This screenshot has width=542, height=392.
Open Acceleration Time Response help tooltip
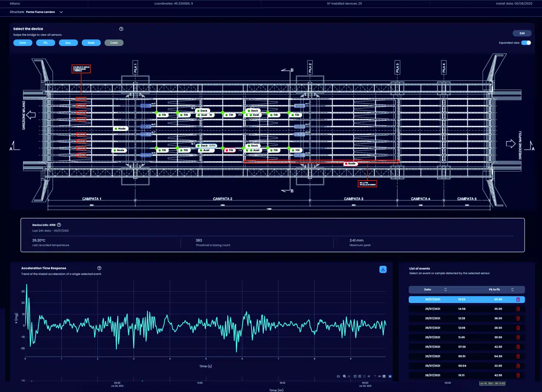(99, 268)
